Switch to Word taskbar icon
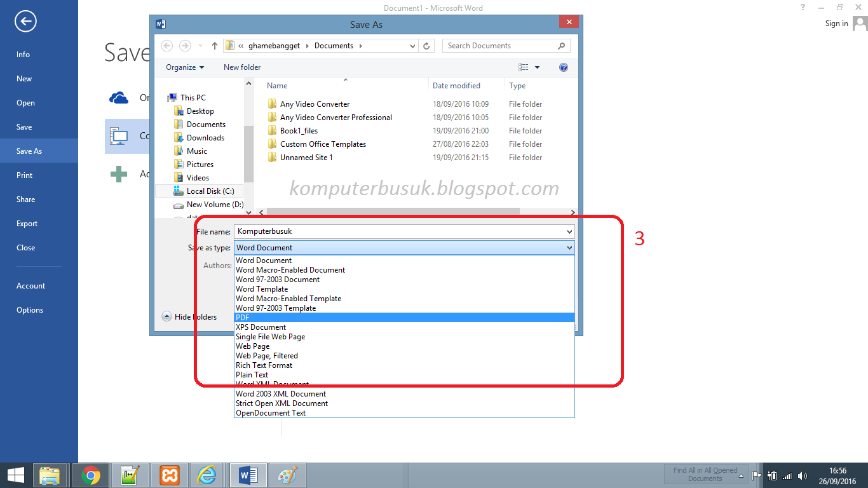This screenshot has height=488, width=868. click(x=248, y=475)
